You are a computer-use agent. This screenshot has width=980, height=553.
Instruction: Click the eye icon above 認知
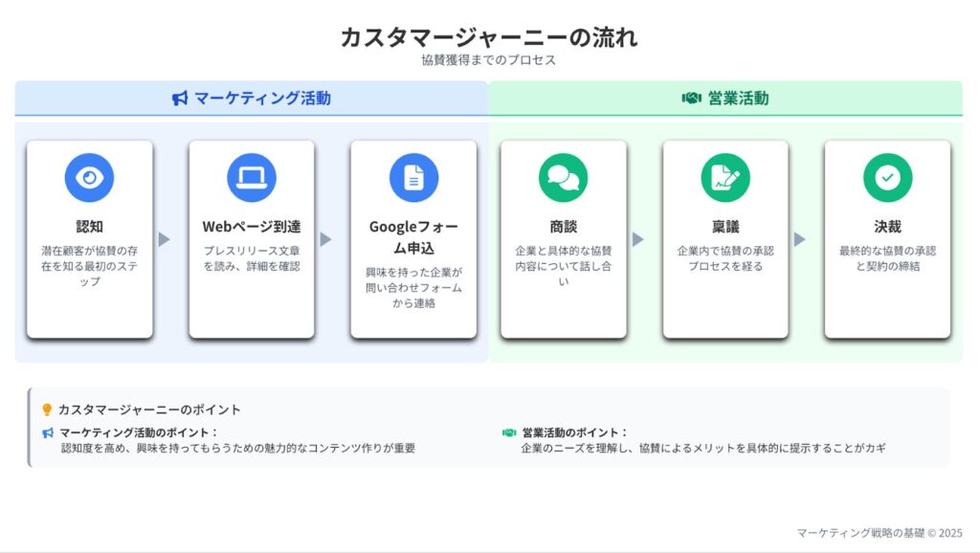click(x=89, y=178)
